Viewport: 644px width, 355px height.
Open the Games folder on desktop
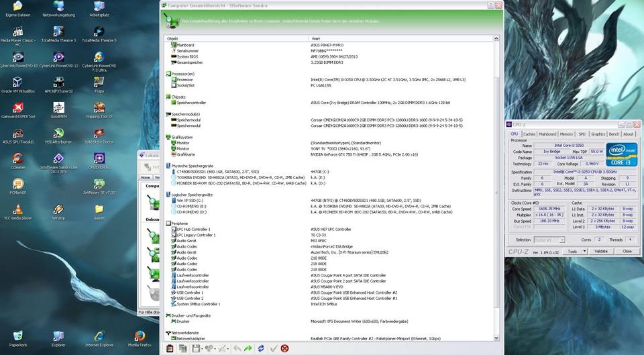99,209
